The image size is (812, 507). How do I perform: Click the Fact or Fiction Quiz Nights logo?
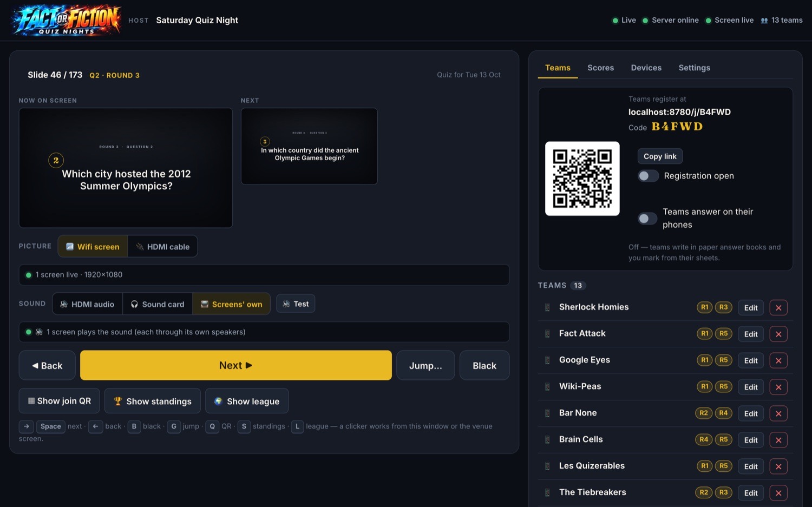pos(67,20)
